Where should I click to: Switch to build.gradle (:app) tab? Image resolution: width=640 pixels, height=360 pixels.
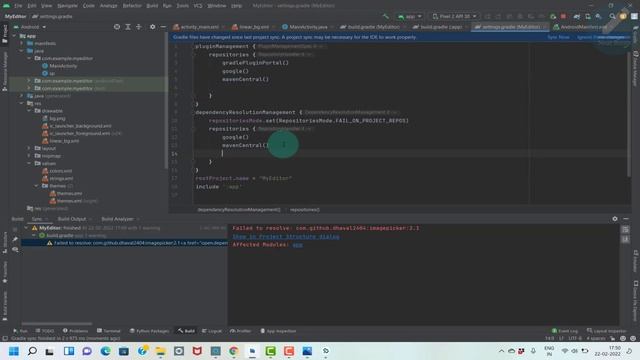441,27
